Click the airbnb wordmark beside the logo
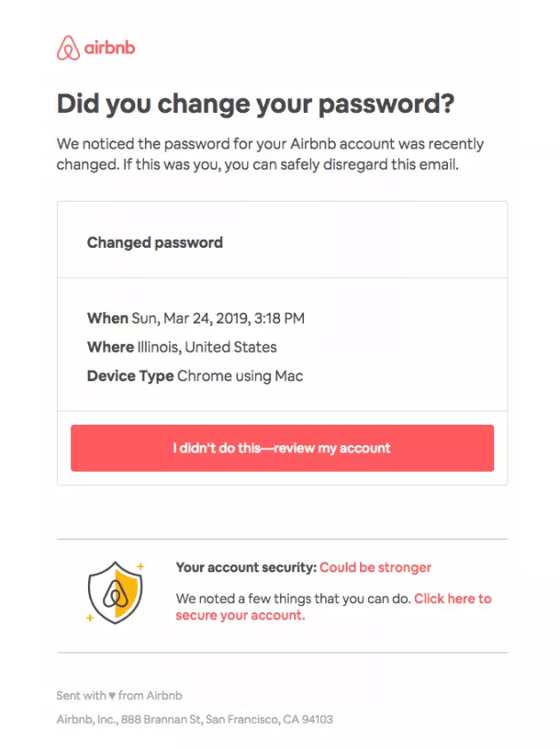Screen dimensions: 560x749 pyautogui.click(x=109, y=47)
